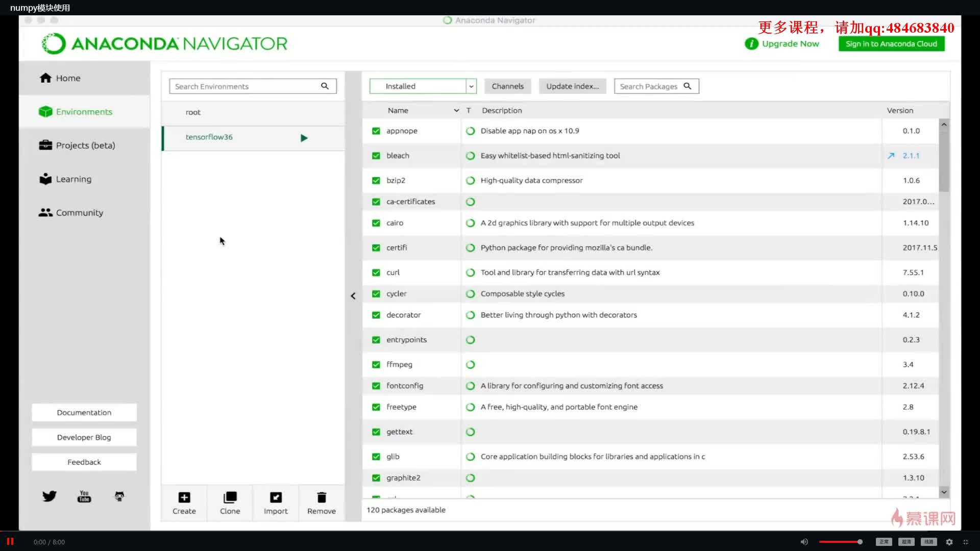This screenshot has height=551, width=980.
Task: Open the Developer Blog link
Action: click(84, 437)
